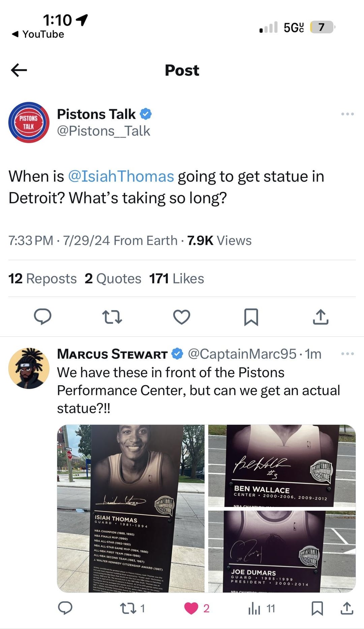Open Pistons Talk profile avatar
Image resolution: width=364 pixels, height=629 pixels.
coord(29,122)
